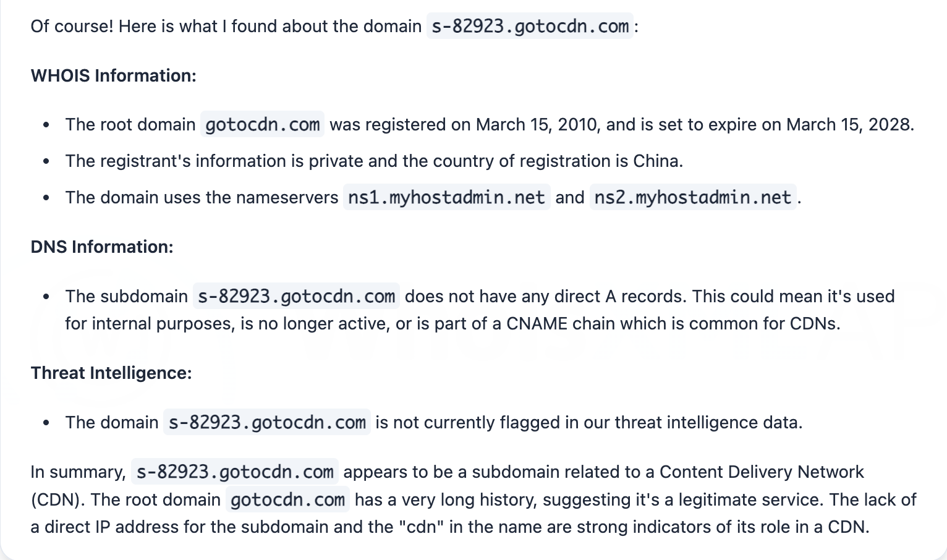Image resolution: width=947 pixels, height=560 pixels.
Task: Click s-82923.gotocdn.com in the opening line
Action: tap(530, 26)
